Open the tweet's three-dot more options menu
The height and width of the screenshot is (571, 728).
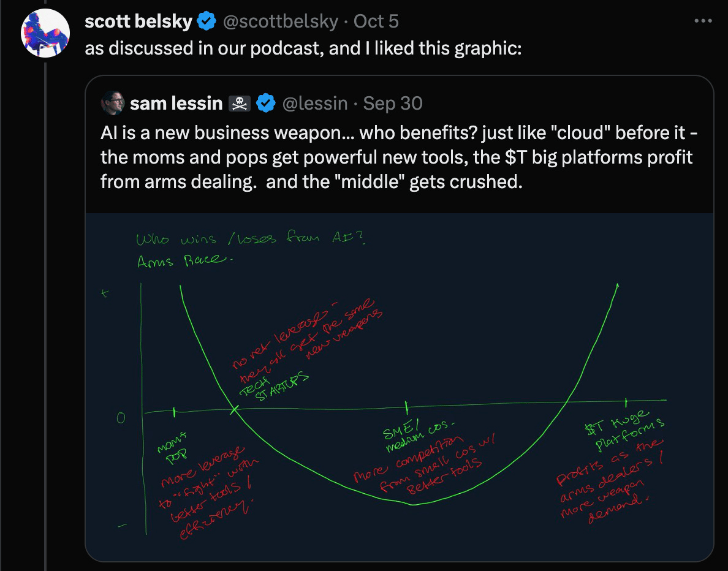pos(702,21)
